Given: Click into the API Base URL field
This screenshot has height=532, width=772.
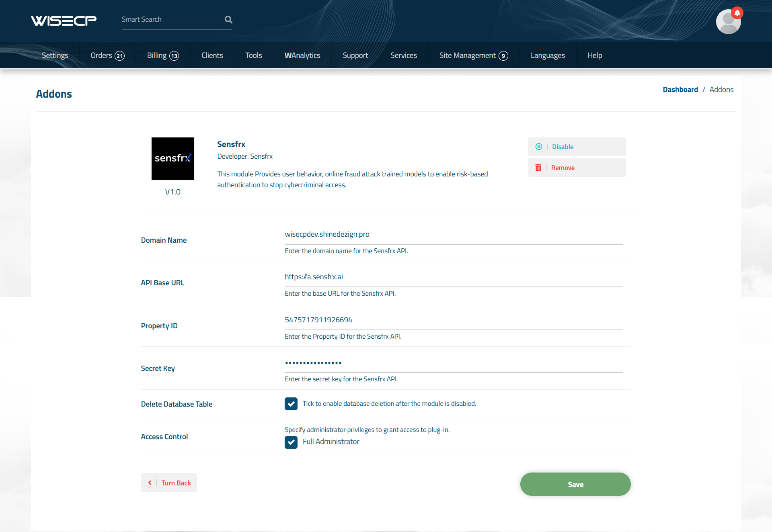Looking at the screenshot, I should click(x=454, y=277).
